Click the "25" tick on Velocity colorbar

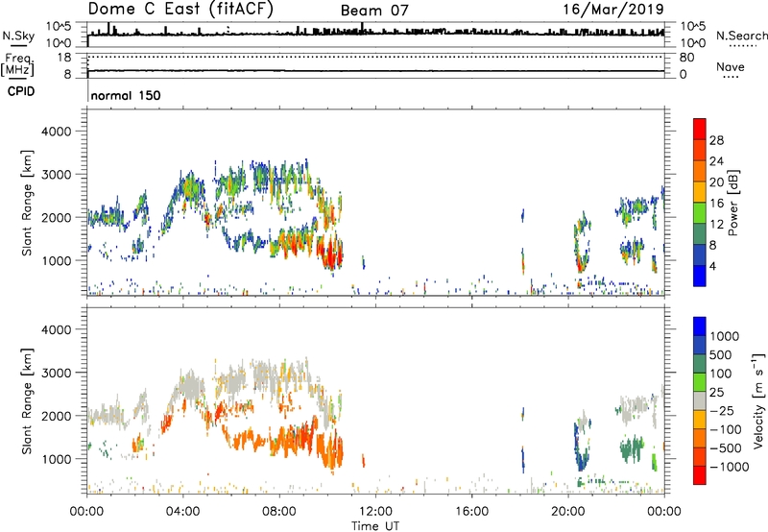click(x=716, y=393)
